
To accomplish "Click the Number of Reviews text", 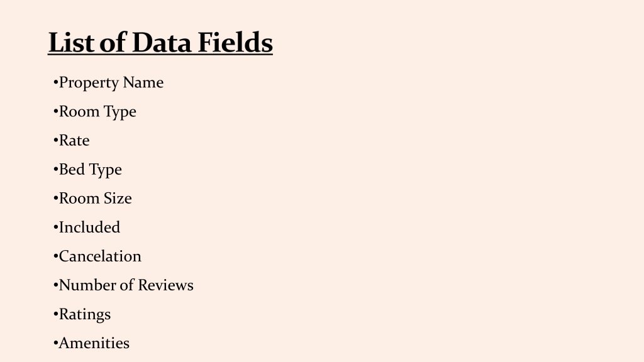I will pyautogui.click(x=123, y=285).
